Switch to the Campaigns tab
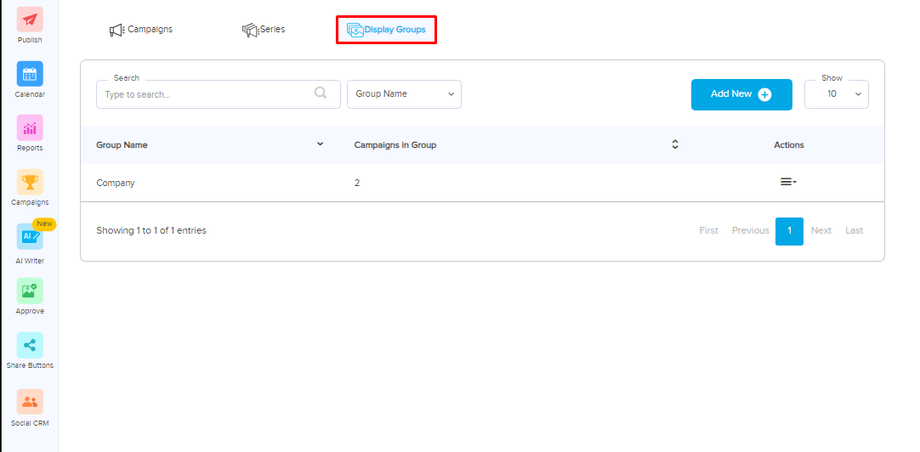The height and width of the screenshot is (452, 920). click(141, 30)
